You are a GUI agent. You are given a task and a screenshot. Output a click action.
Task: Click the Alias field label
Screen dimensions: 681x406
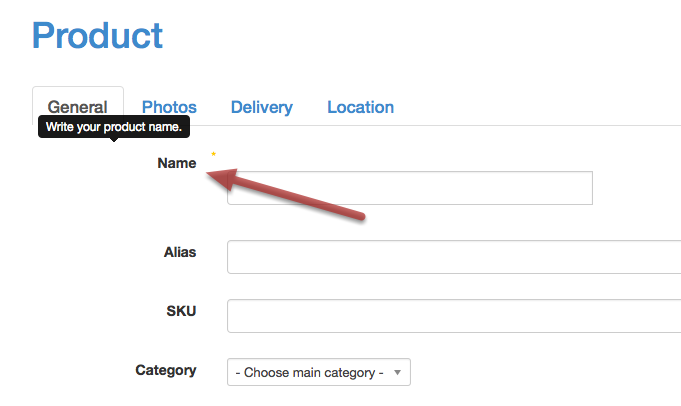[x=180, y=252]
